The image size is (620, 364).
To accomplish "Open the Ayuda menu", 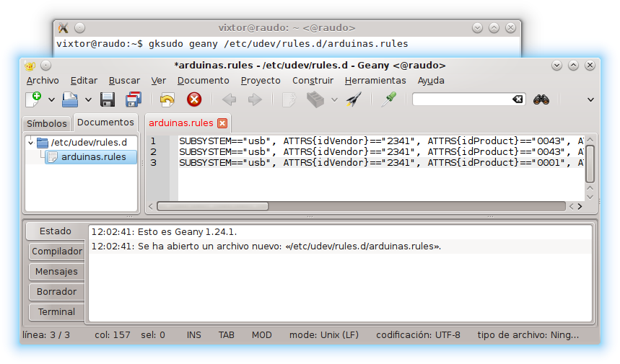I will tap(431, 81).
